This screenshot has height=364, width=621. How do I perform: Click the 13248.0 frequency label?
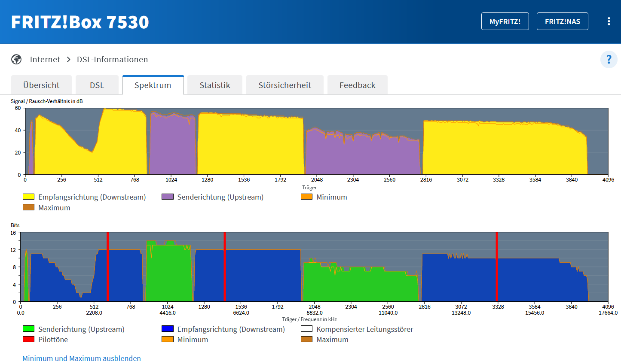461,313
